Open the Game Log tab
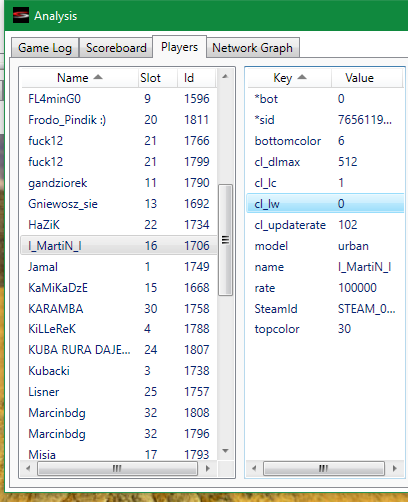Viewport: 408px width, 502px height. coord(45,48)
